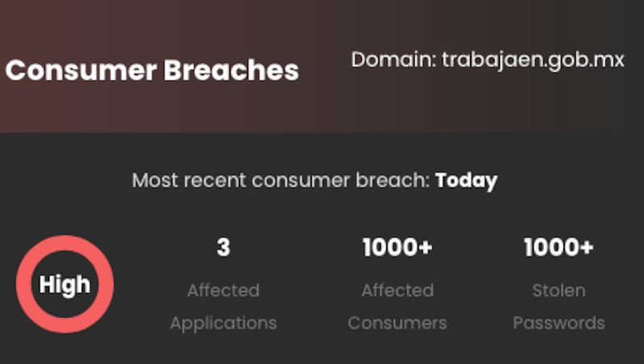644x364 pixels.
Task: Click the number 3 affected applications count
Action: tap(224, 247)
